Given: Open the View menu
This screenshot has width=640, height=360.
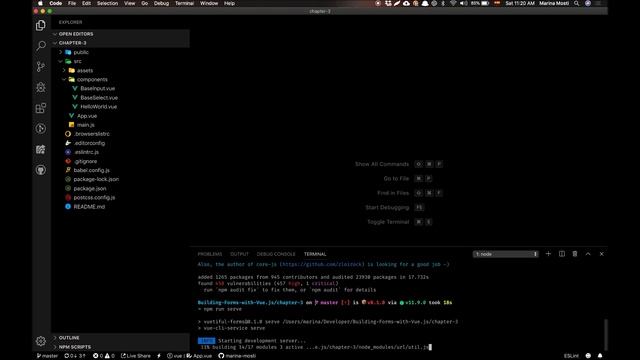Looking at the screenshot, I should tap(129, 3).
